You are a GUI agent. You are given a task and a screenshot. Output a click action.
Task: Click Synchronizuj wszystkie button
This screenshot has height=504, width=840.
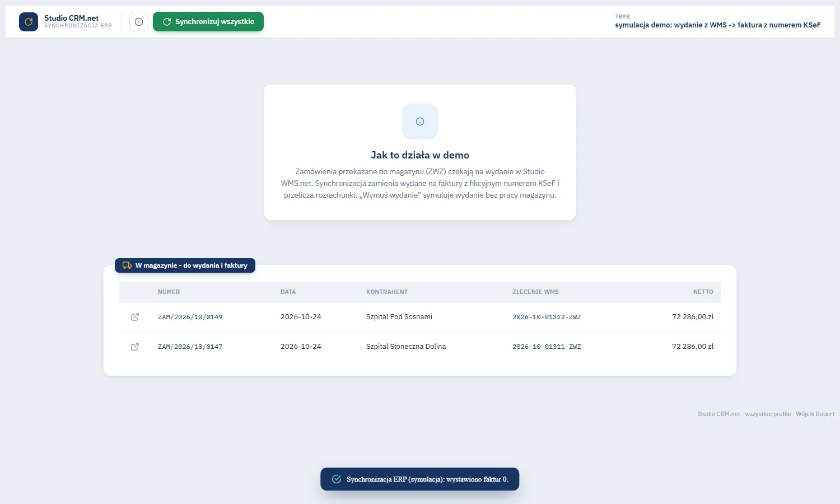click(208, 22)
